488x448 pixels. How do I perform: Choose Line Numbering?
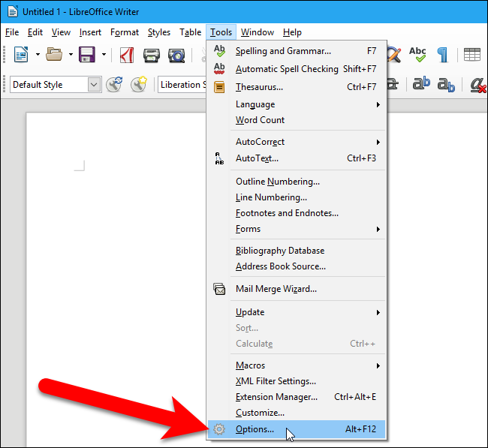[297, 197]
